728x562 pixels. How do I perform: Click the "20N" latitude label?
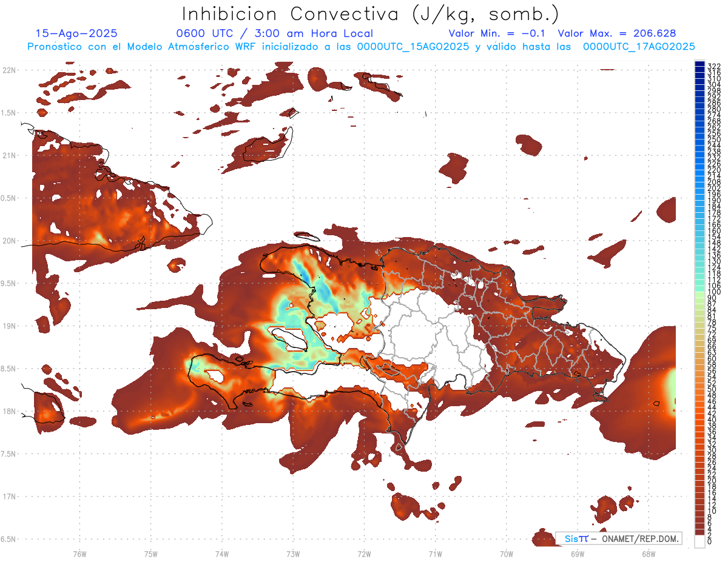click(x=10, y=241)
